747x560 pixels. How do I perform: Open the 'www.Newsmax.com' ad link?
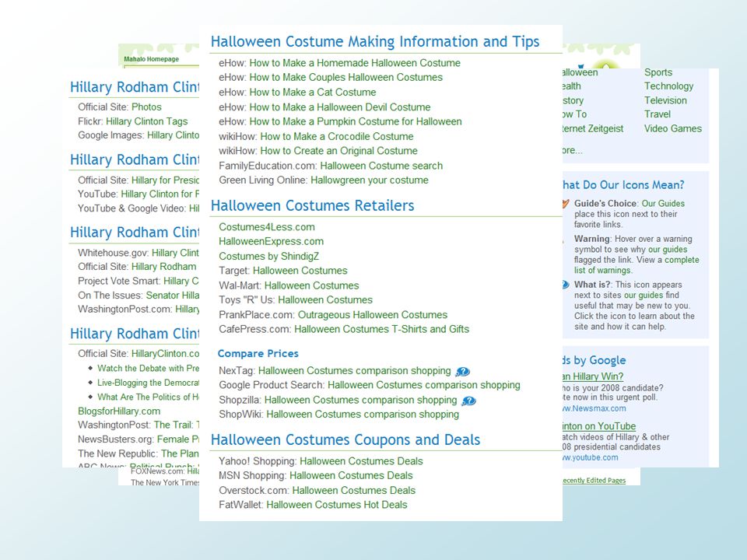pyautogui.click(x=594, y=408)
